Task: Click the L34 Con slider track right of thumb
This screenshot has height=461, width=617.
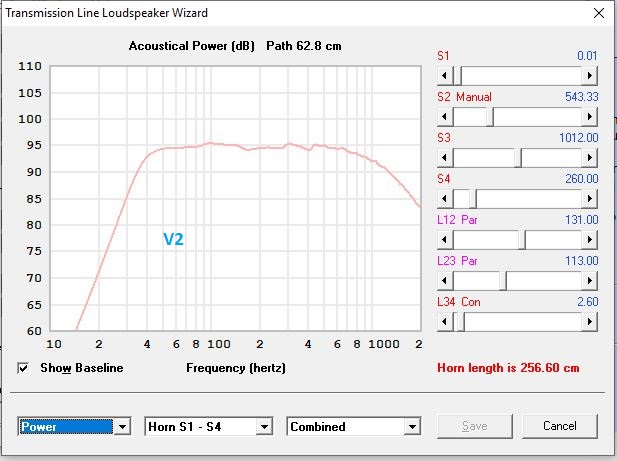Action: 523,322
